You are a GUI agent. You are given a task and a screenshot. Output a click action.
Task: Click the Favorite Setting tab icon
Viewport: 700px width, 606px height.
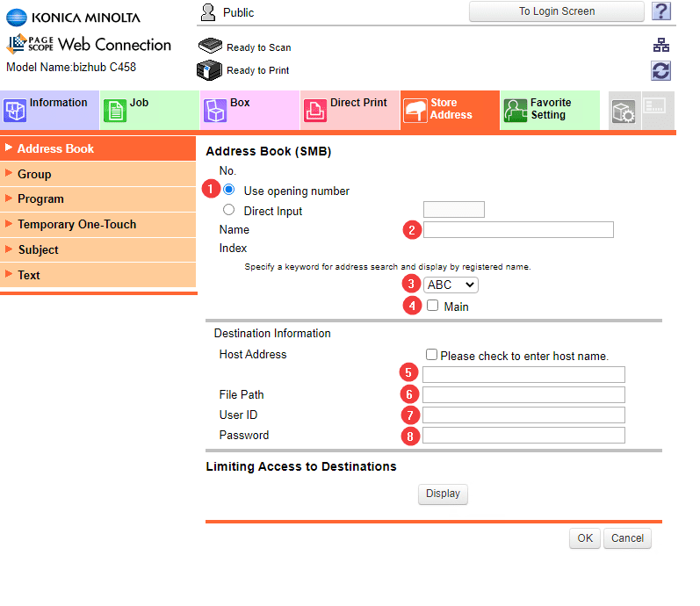[516, 111]
